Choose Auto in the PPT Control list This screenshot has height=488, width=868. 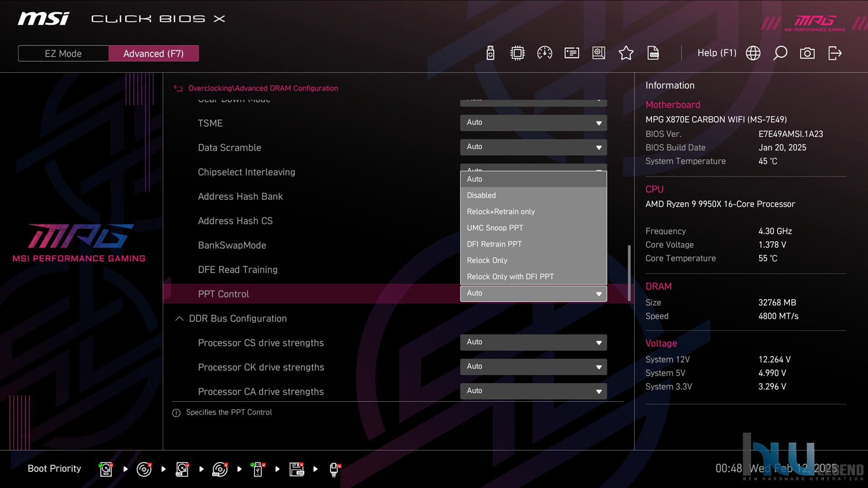[x=533, y=179]
